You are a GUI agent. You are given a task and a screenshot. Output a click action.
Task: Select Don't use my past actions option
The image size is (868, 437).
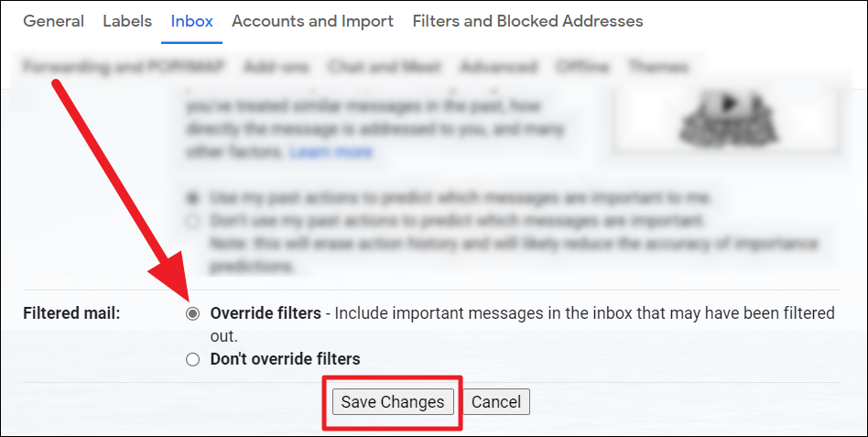(x=192, y=221)
